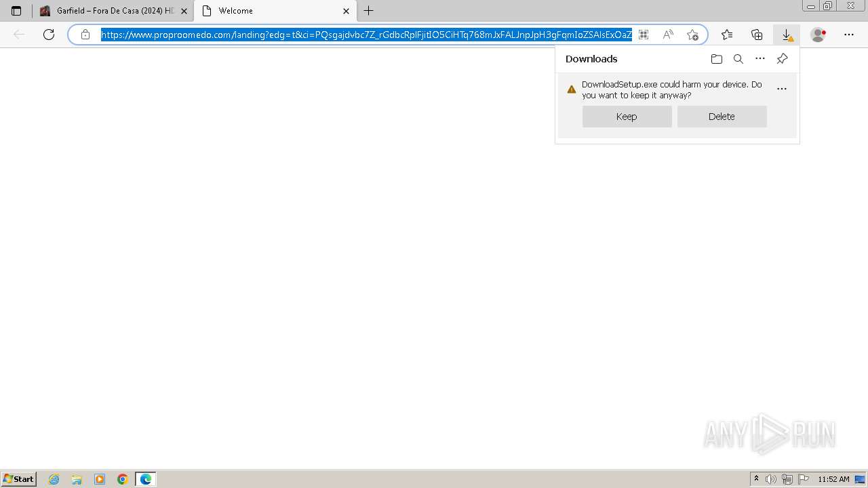Launch Internet Explorer from taskbar
The width and height of the screenshot is (868, 488).
click(x=54, y=479)
